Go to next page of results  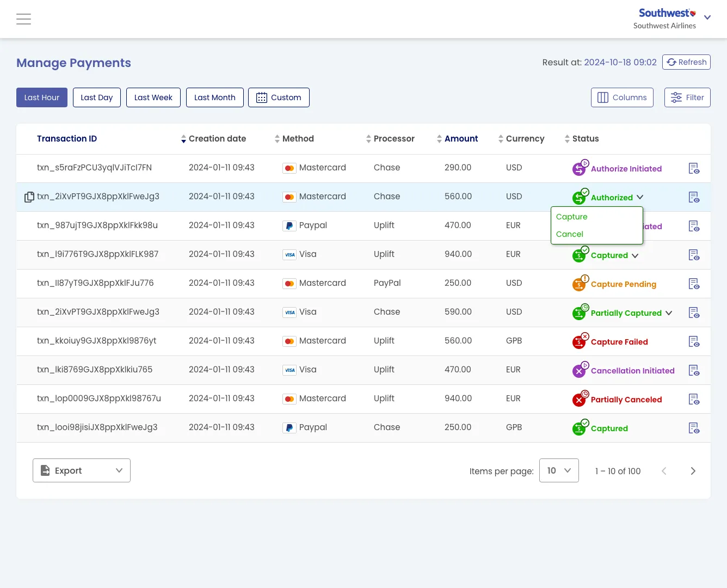click(x=693, y=471)
